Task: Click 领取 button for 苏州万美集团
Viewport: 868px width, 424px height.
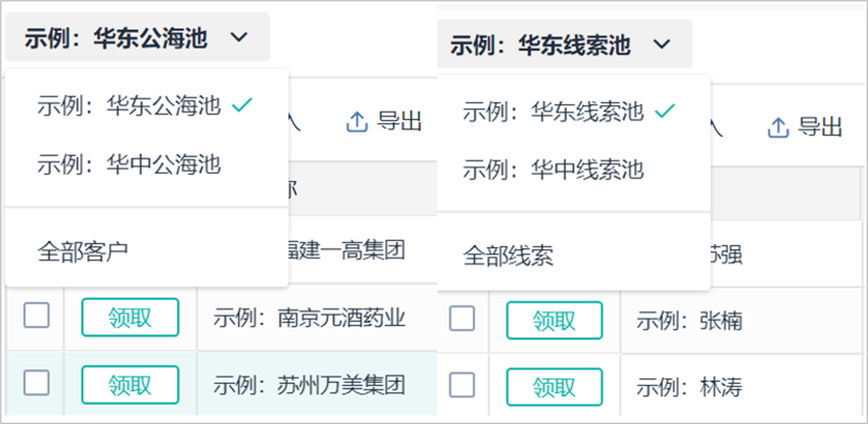Action: (x=130, y=385)
